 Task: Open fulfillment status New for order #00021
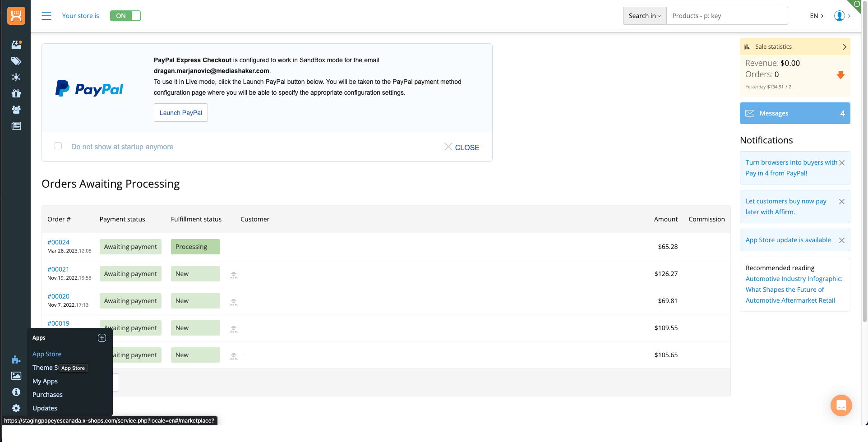[195, 274]
